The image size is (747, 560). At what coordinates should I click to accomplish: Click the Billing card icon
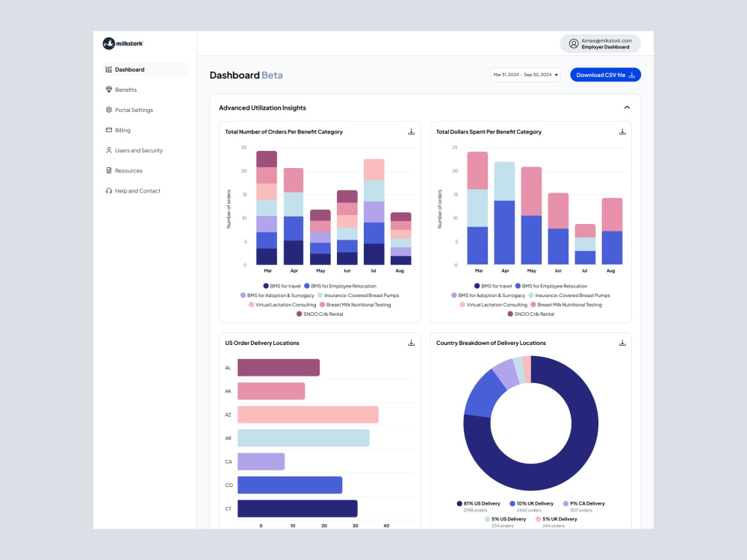[x=108, y=130]
